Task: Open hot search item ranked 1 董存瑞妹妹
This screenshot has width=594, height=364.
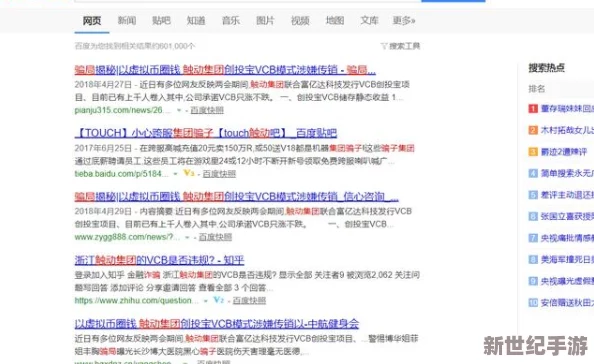Action: click(x=567, y=109)
